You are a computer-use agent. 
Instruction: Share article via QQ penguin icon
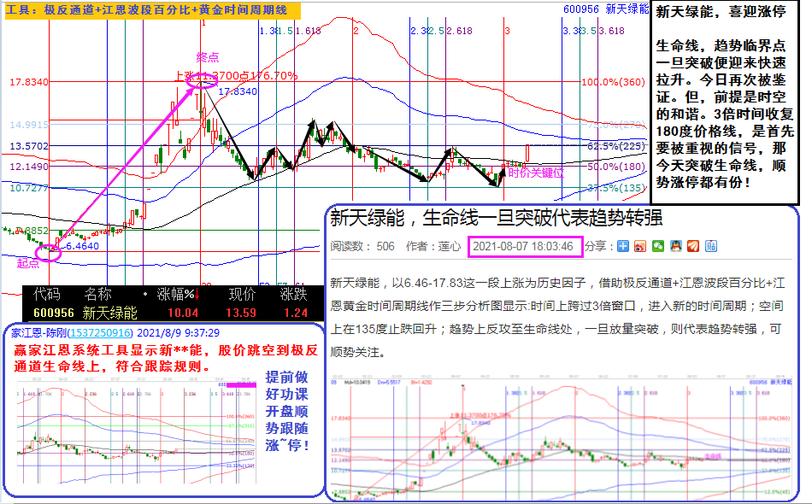[675, 246]
